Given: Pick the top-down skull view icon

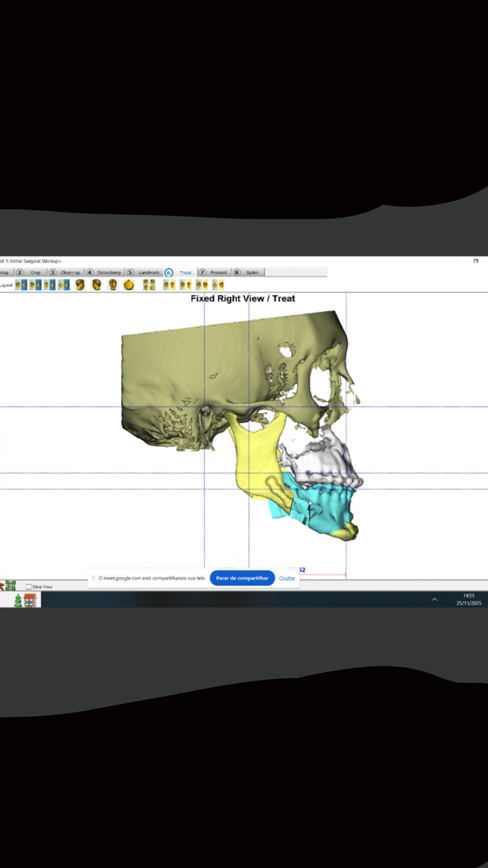Looking at the screenshot, I should pyautogui.click(x=129, y=285).
